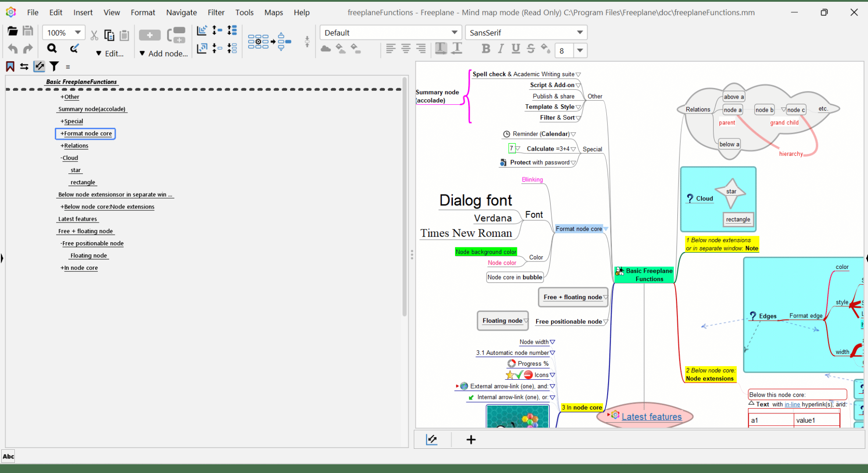Click the outline panel vertical scrollbar
Image resolution: width=868 pixels, height=473 pixels.
[x=404, y=197]
